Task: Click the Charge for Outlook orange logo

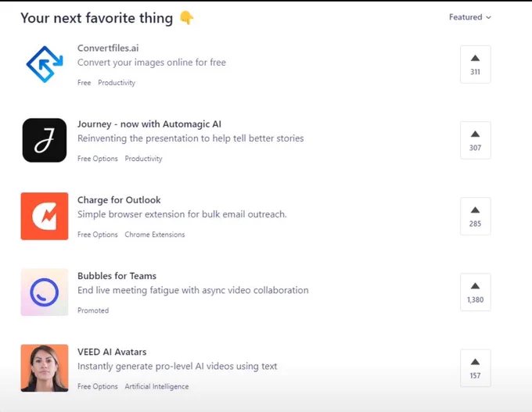Action: (x=45, y=216)
